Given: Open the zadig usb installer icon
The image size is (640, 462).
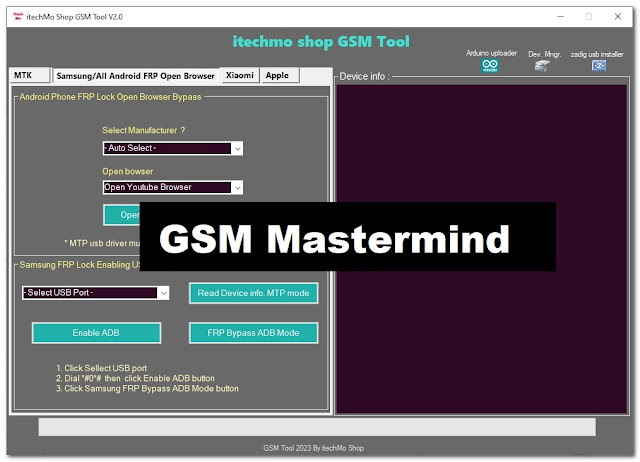Looking at the screenshot, I should [x=599, y=66].
